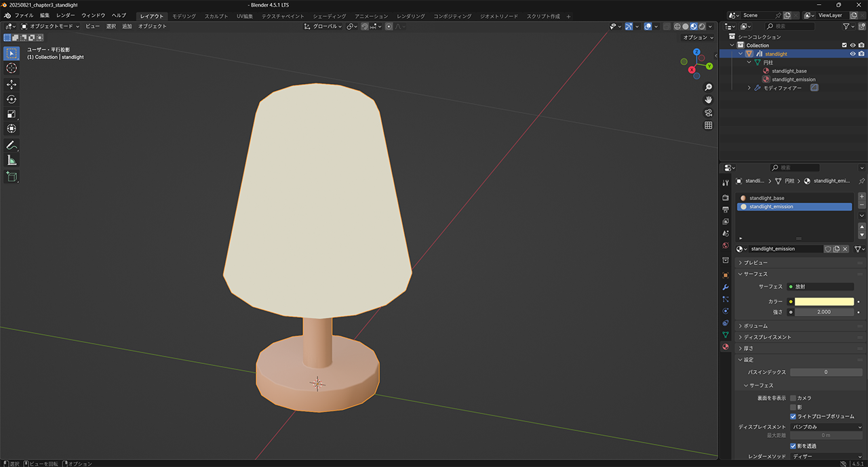Image resolution: width=868 pixels, height=467 pixels.
Task: Click the viewport zoom magnifier icon
Action: (x=709, y=87)
